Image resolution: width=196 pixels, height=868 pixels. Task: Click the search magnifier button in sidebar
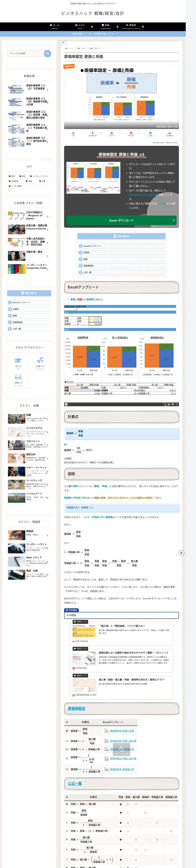47,53
